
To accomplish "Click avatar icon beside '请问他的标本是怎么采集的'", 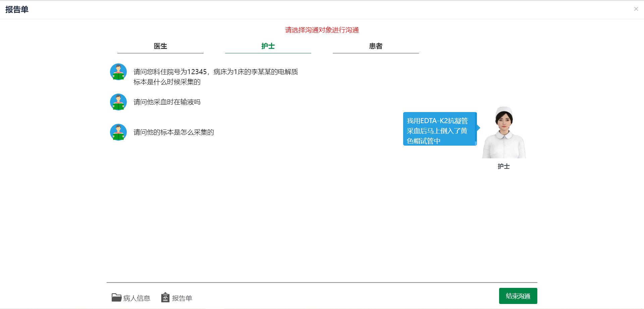I will (118, 132).
